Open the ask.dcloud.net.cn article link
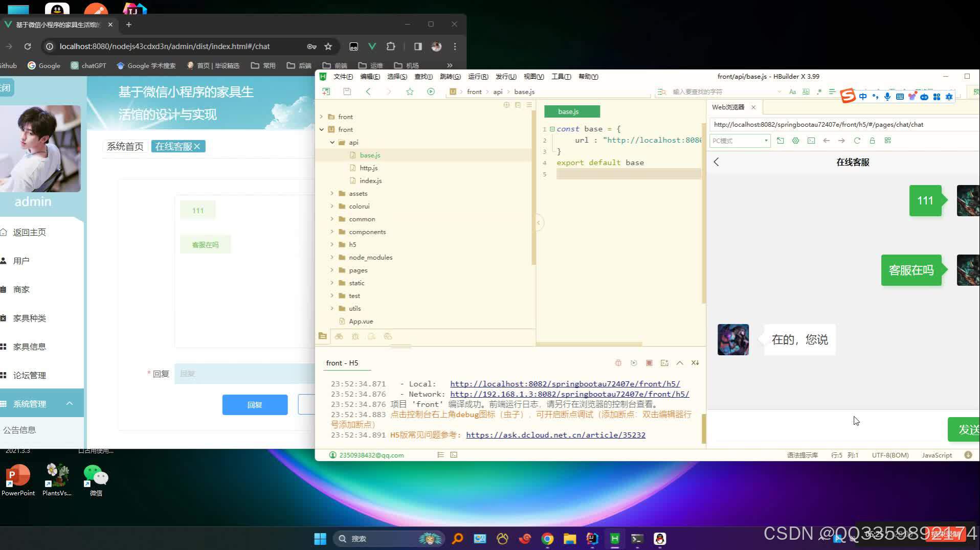 555,435
